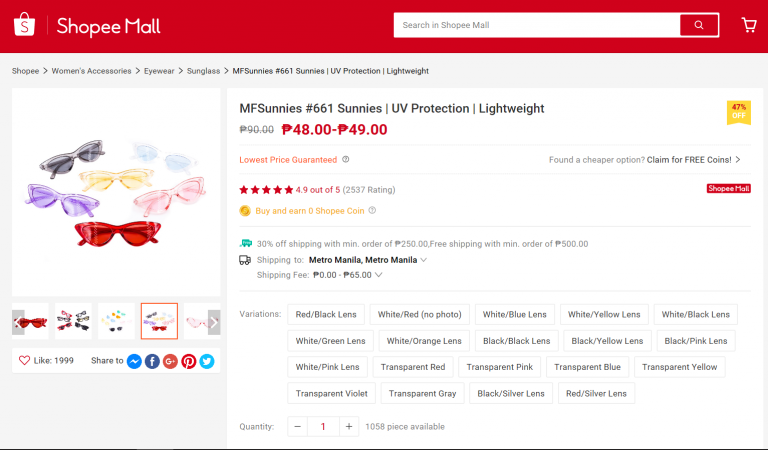Expand the Shipping Fee dropdown
Screen dimensions: 768x450
click(x=379, y=275)
